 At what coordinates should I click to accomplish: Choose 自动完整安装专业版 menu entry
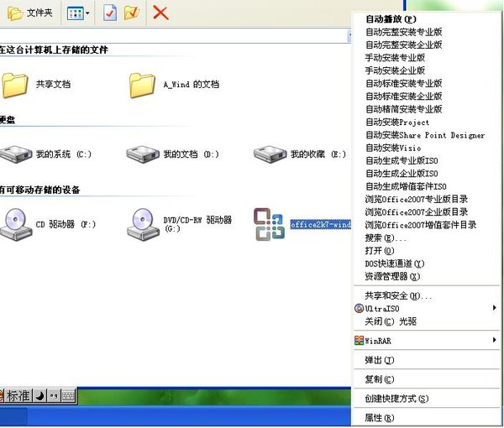pos(426,32)
